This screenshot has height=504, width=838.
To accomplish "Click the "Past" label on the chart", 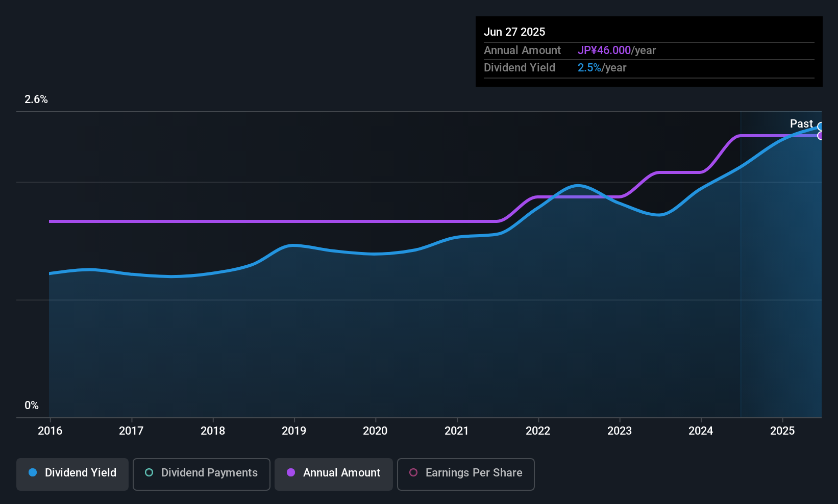I will (801, 124).
